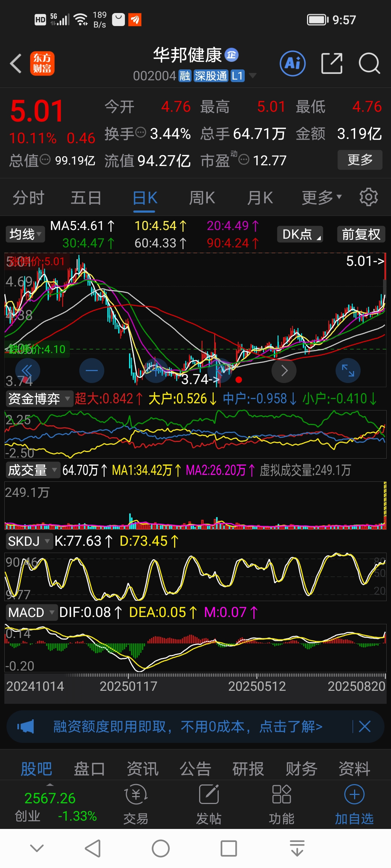Tap L1 level badge
This screenshot has height=868, width=391.
tap(237, 76)
